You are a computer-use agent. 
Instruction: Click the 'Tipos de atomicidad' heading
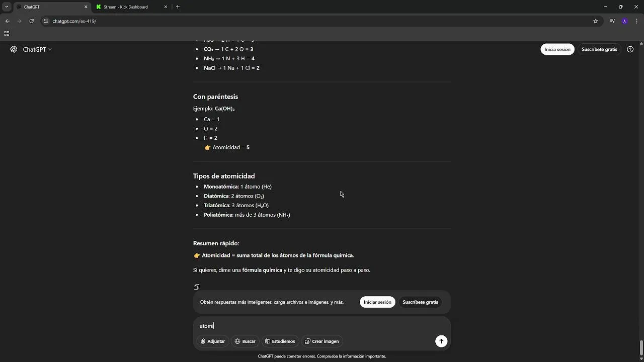pyautogui.click(x=224, y=176)
